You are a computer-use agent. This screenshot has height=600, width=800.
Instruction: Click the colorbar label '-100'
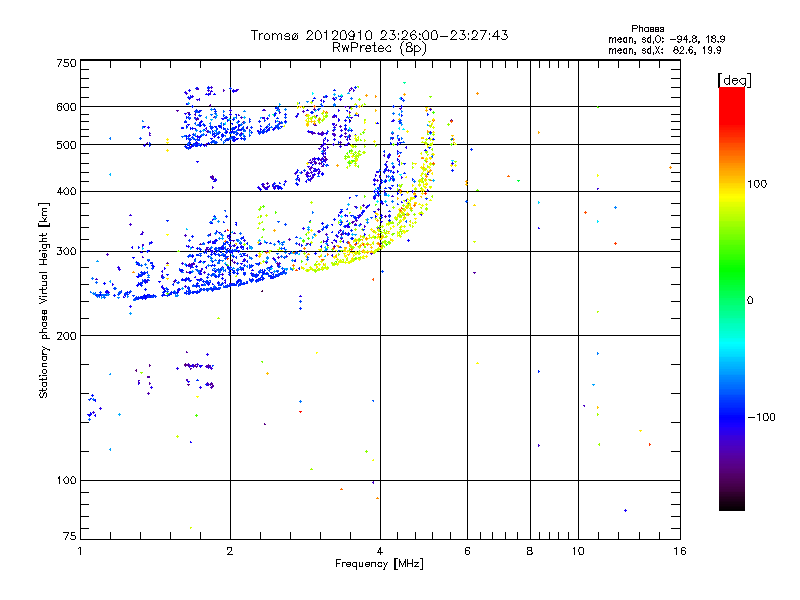point(761,417)
